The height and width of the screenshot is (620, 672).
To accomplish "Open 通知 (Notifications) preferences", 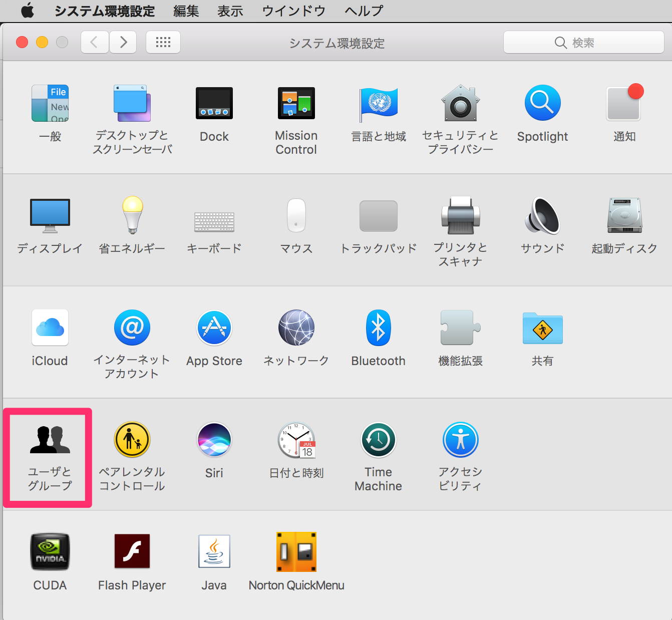I will pos(624,103).
